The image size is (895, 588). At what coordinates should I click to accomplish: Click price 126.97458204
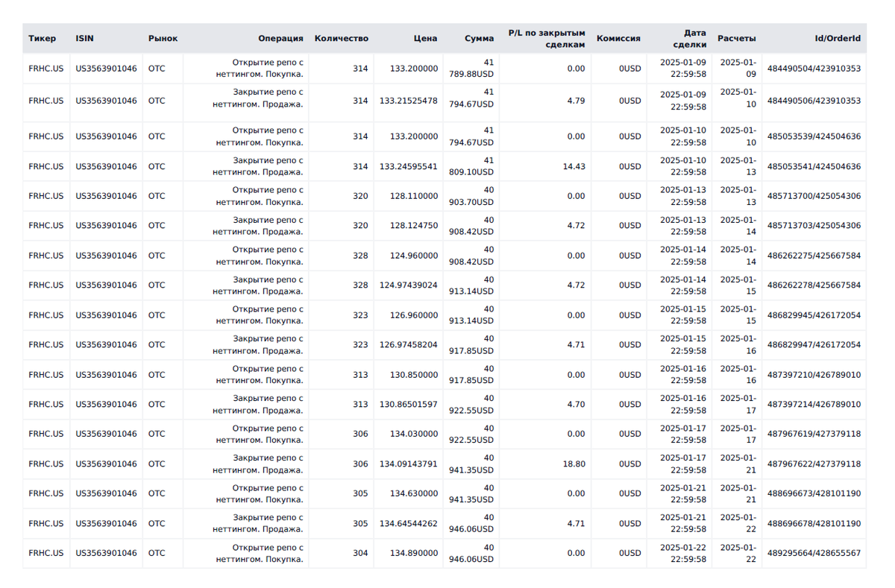click(409, 345)
